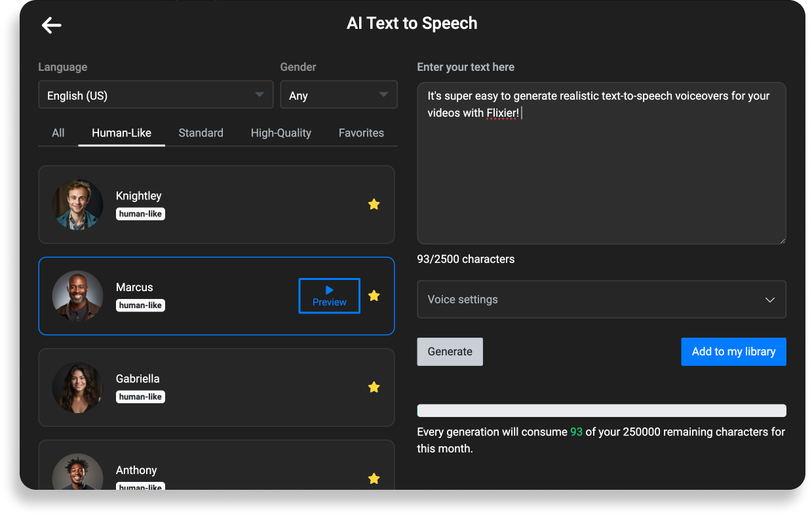Click Gabriella's avatar image

(x=77, y=387)
